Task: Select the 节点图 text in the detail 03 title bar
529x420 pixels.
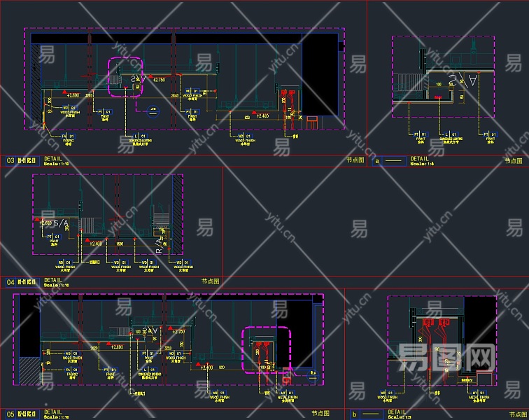Action: (355, 160)
